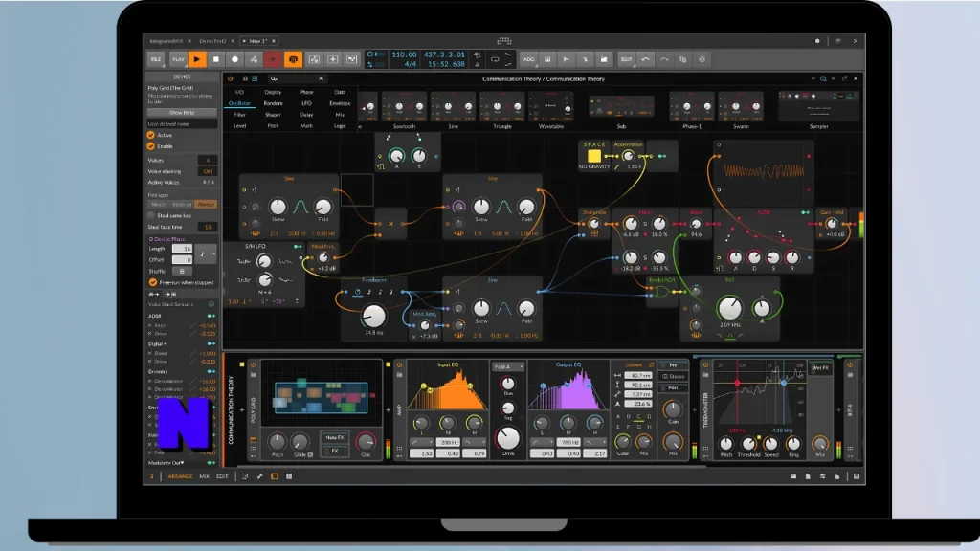
Task: Click the FX button under Note FX
Action: [335, 451]
